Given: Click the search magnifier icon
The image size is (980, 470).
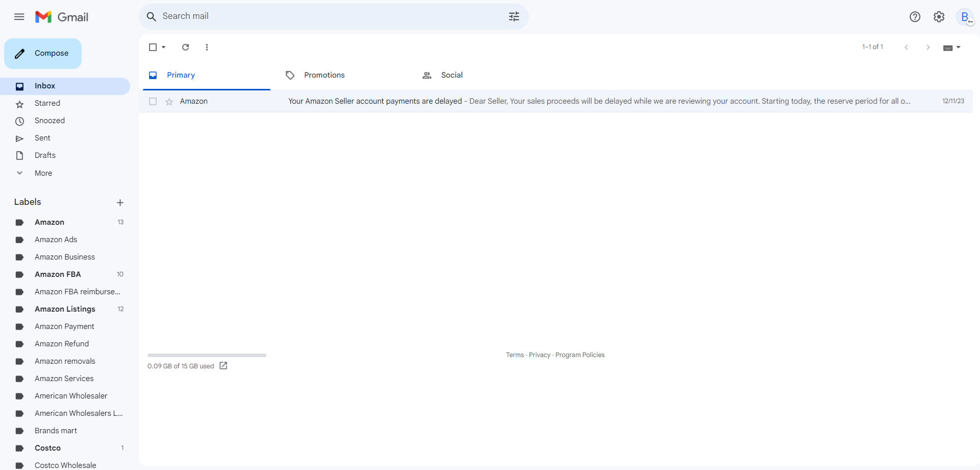Looking at the screenshot, I should point(151,16).
